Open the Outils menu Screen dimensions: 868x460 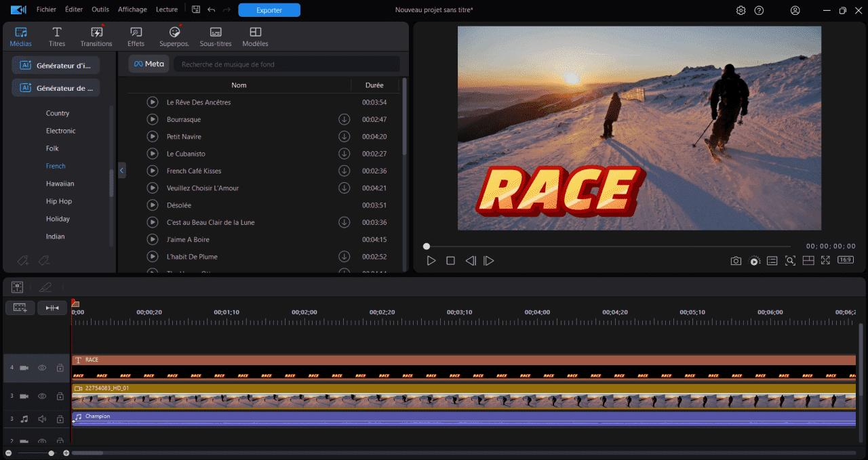[x=100, y=9]
